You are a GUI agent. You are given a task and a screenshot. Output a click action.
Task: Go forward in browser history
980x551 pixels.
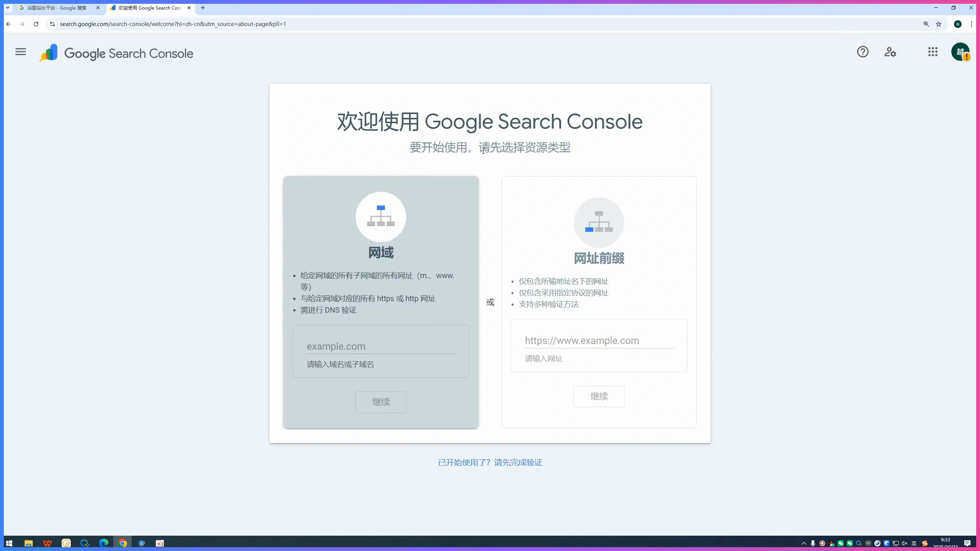pyautogui.click(x=22, y=24)
